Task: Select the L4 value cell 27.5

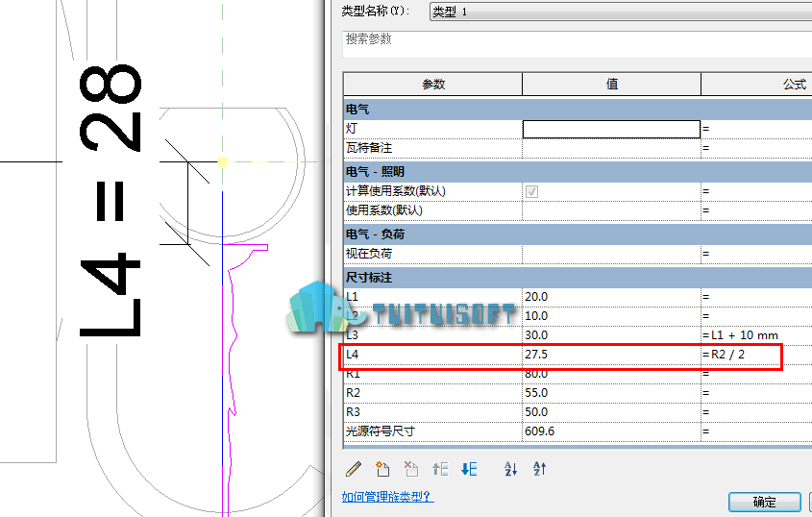Action: 611,355
